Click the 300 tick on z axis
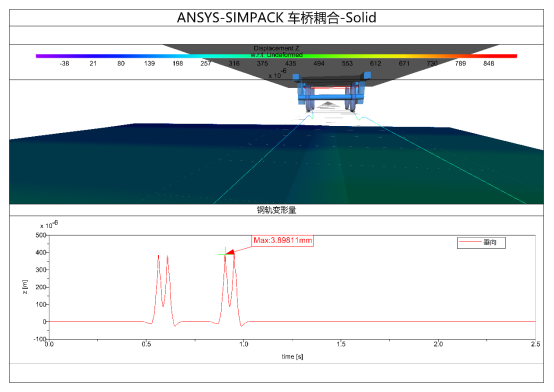This screenshot has width=554, height=392. click(41, 270)
